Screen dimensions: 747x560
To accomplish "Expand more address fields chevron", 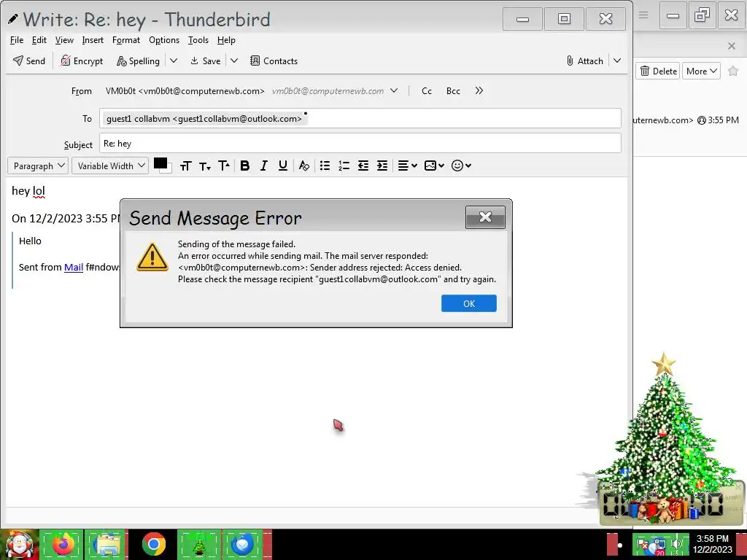I will click(x=479, y=90).
